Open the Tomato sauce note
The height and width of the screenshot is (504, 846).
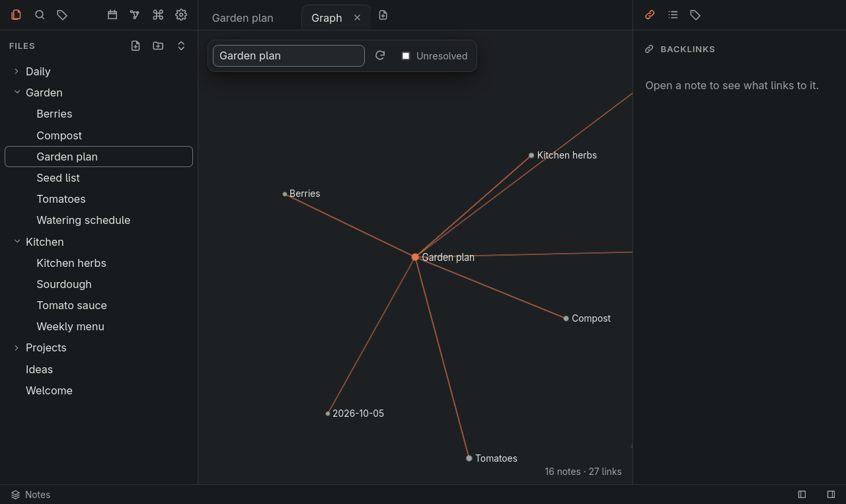[x=98, y=305]
